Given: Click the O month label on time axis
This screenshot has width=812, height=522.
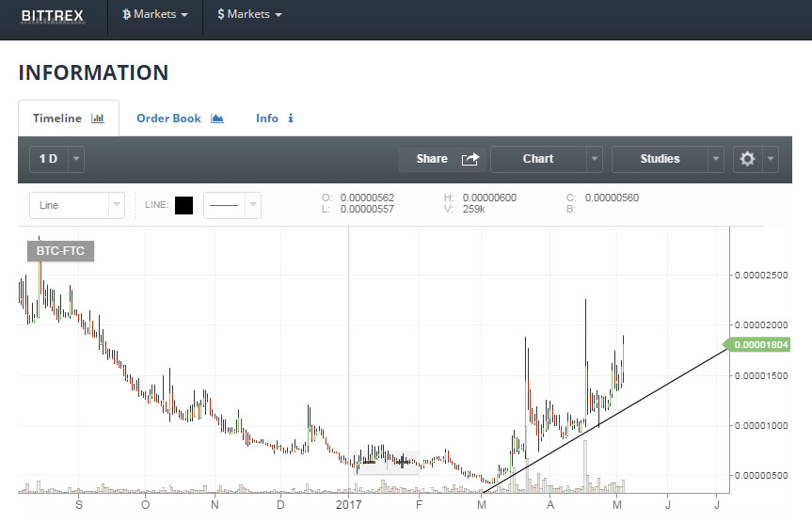Looking at the screenshot, I should pos(146,504).
